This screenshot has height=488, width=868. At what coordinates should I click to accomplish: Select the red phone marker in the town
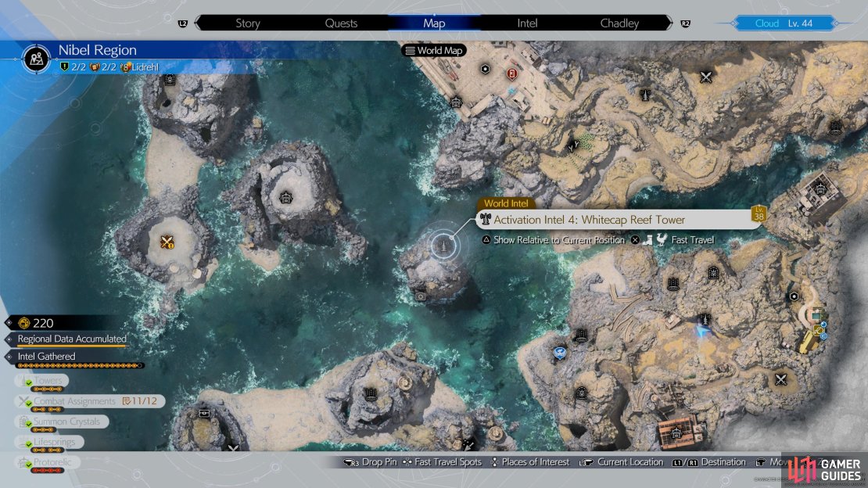tap(511, 73)
